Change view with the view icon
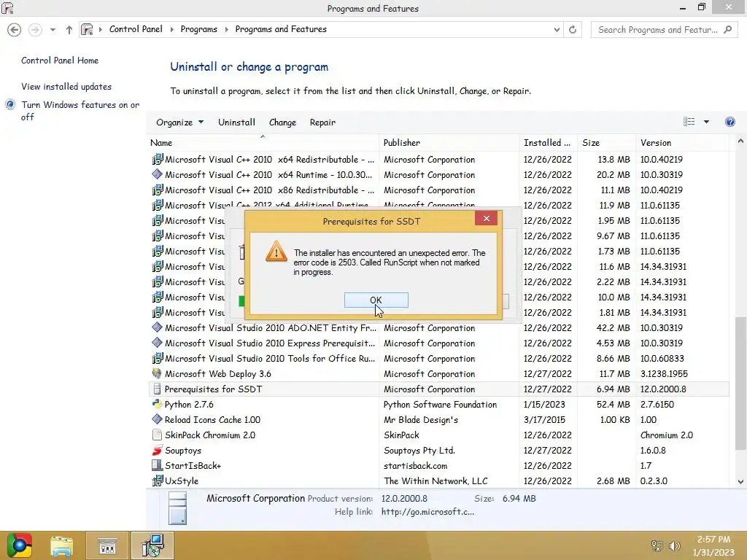Viewport: 747px width, 560px height. point(689,122)
